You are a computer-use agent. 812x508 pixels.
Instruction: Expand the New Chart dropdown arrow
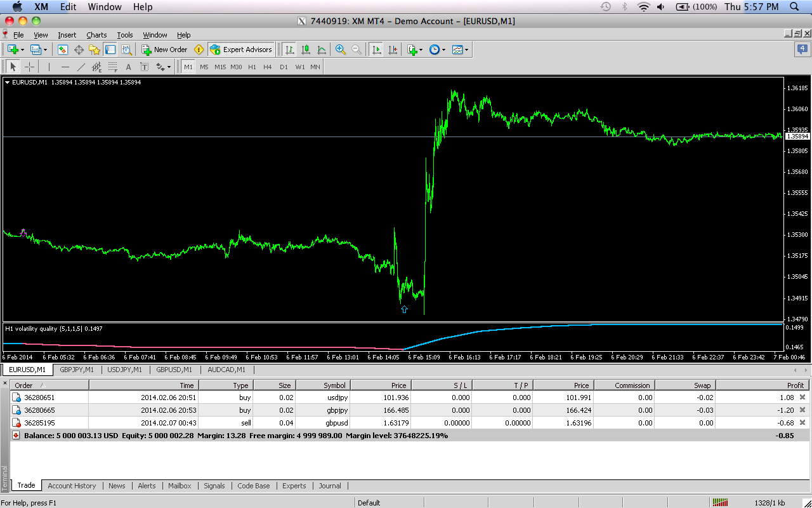click(x=22, y=50)
